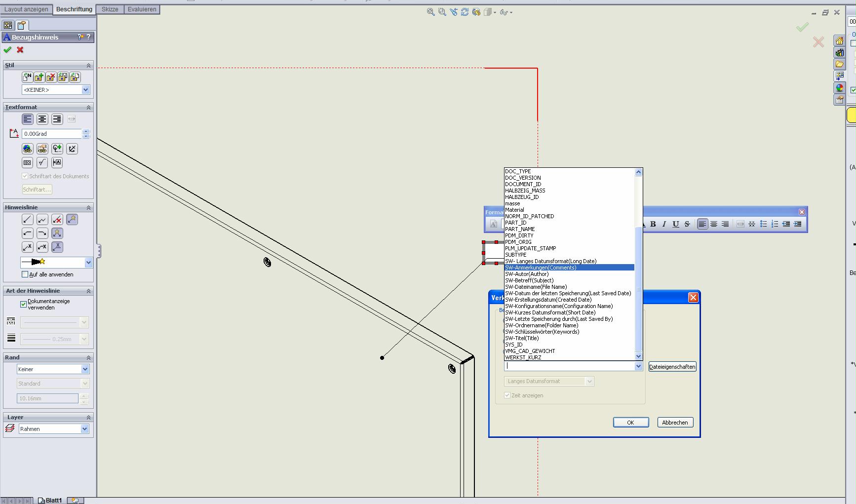856x504 pixels.
Task: Confirm the Bezugshinweis with the green checkmark
Action: point(7,50)
